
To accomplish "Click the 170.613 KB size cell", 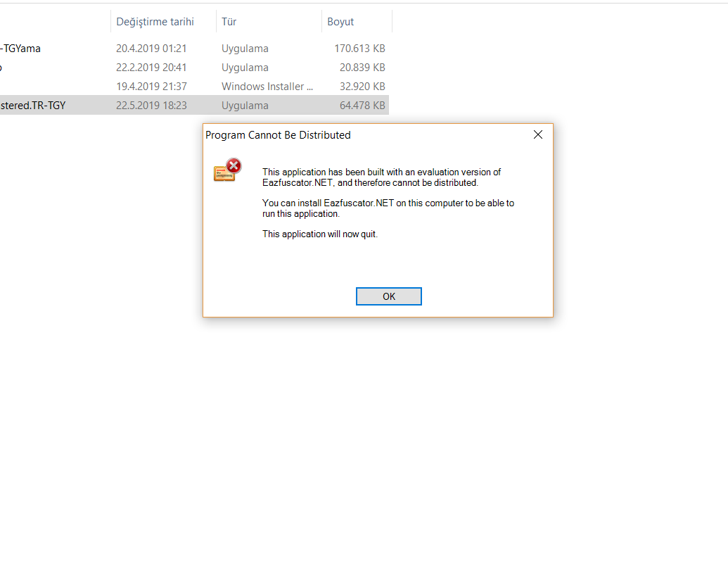I will tap(359, 49).
